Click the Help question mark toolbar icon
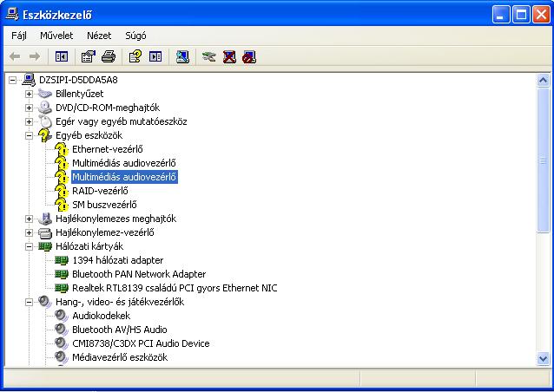This screenshot has height=392, width=554. [135, 56]
